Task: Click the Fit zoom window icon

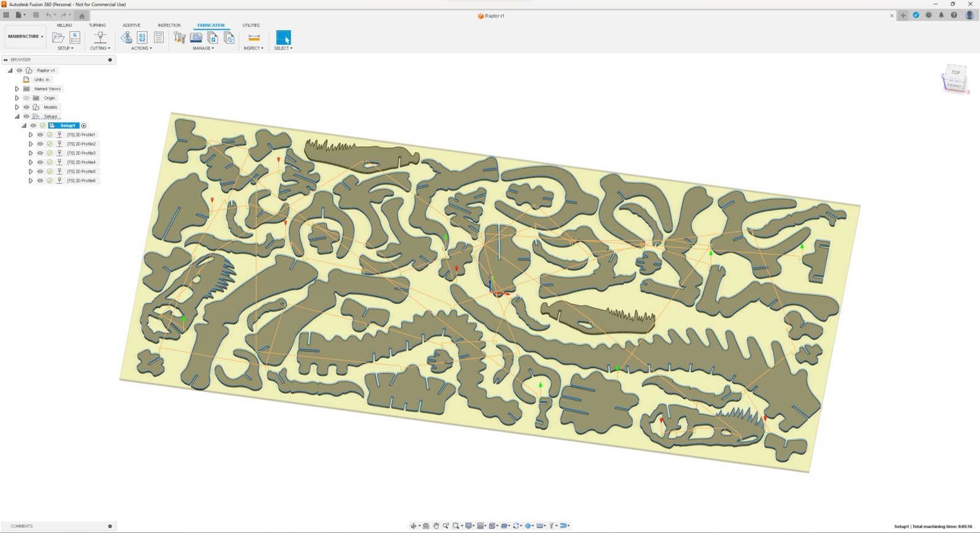Action: pos(456,526)
